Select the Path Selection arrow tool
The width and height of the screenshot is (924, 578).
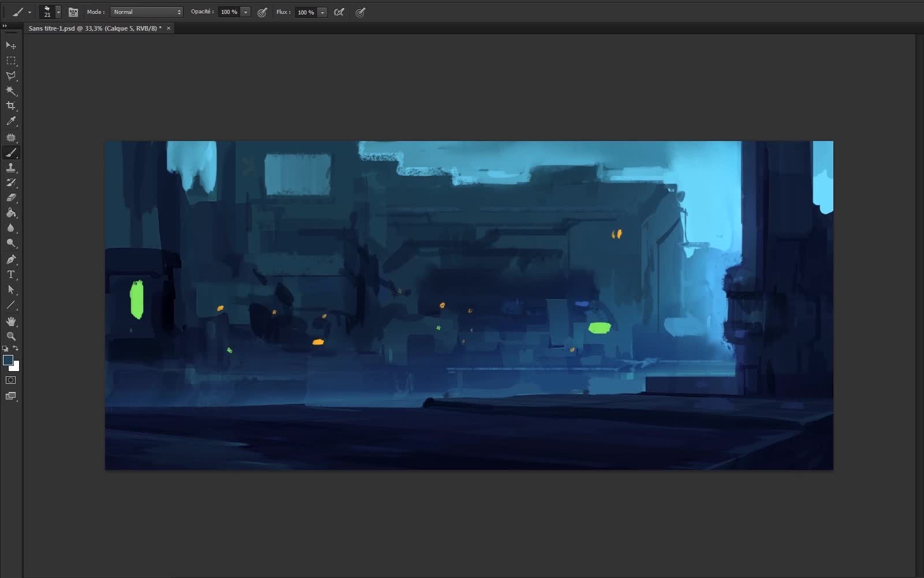(11, 290)
